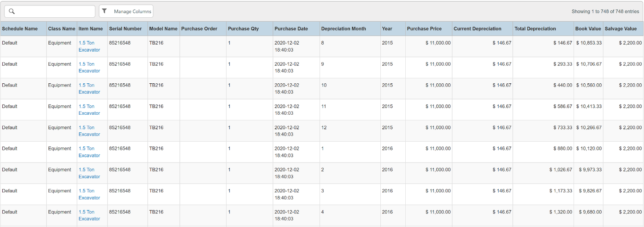Sort by Schedule Name column header
Screen dimensions: 644x227
point(20,29)
